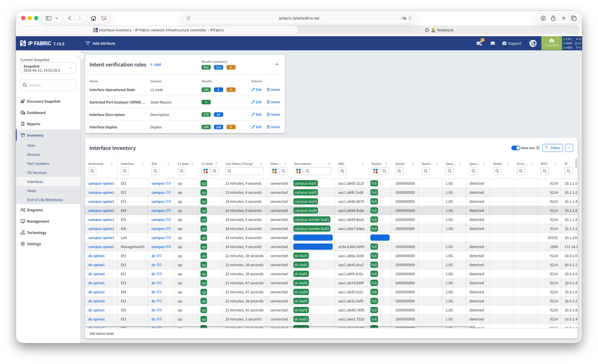Click the MTU column search icon

(545, 171)
